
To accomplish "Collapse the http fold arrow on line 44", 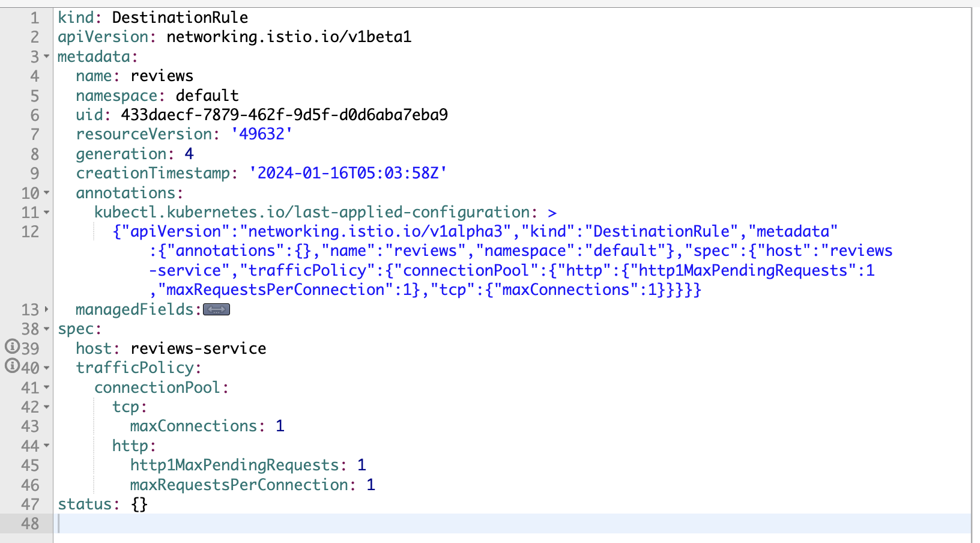I will pyautogui.click(x=47, y=446).
